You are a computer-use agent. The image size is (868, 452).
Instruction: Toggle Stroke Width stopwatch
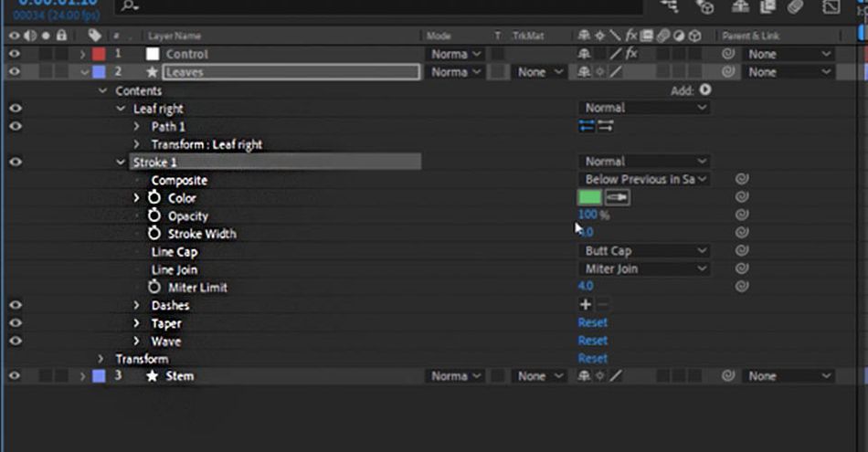154,233
